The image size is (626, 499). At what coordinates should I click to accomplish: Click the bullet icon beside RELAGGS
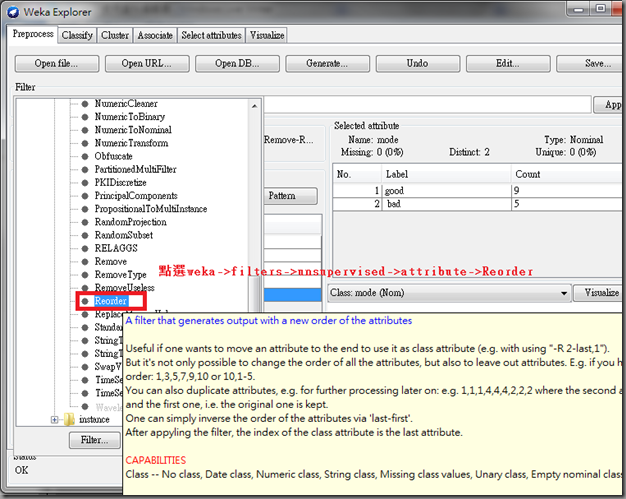coord(85,249)
